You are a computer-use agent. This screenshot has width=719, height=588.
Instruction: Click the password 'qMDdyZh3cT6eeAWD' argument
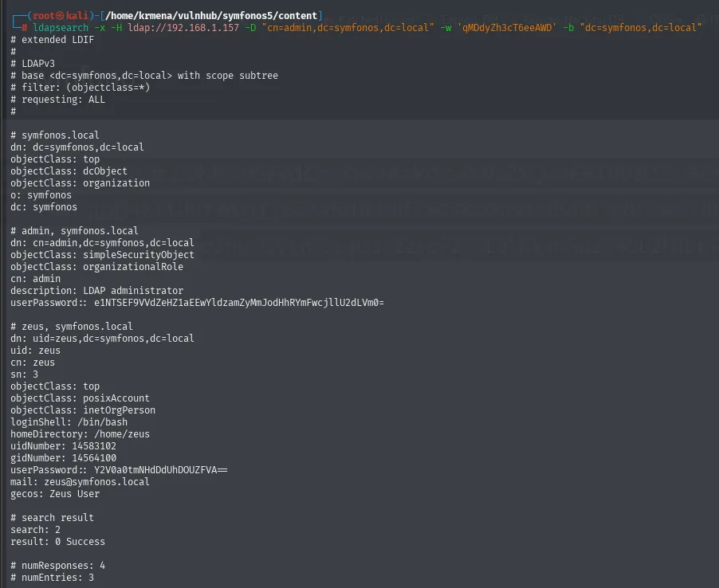[507, 28]
